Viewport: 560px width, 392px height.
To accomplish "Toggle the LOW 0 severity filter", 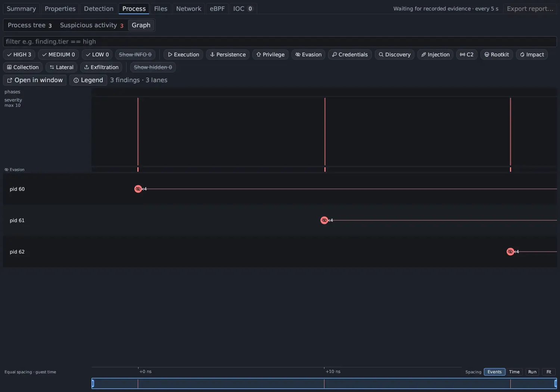I will 97,55.
